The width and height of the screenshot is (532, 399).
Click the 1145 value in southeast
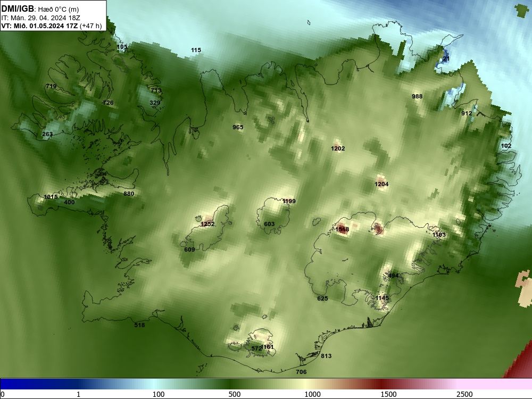pos(382,298)
